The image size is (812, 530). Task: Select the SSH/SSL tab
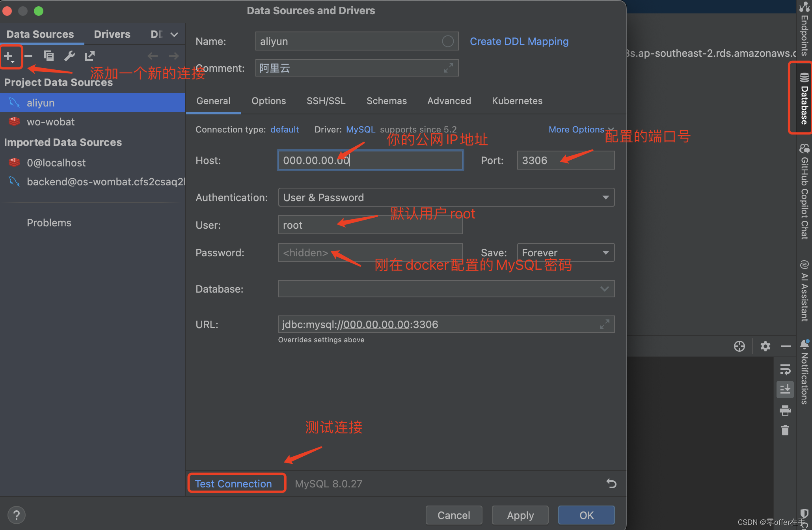click(326, 101)
